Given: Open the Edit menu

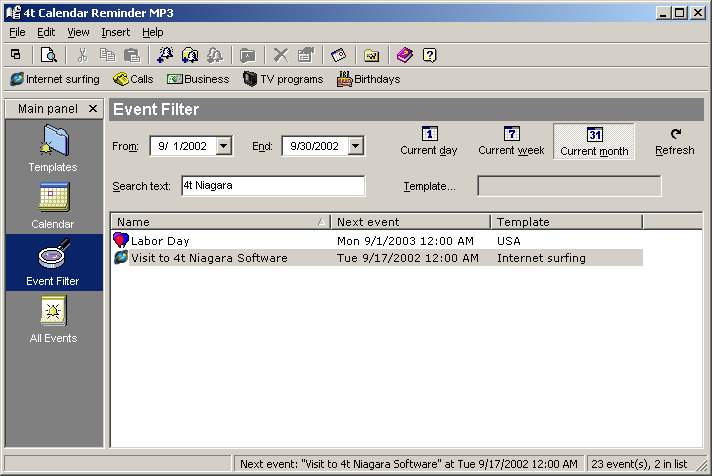Looking at the screenshot, I should click(46, 32).
